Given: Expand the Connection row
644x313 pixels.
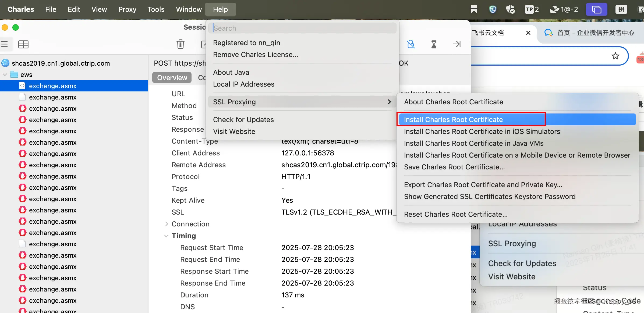Looking at the screenshot, I should coord(167,224).
